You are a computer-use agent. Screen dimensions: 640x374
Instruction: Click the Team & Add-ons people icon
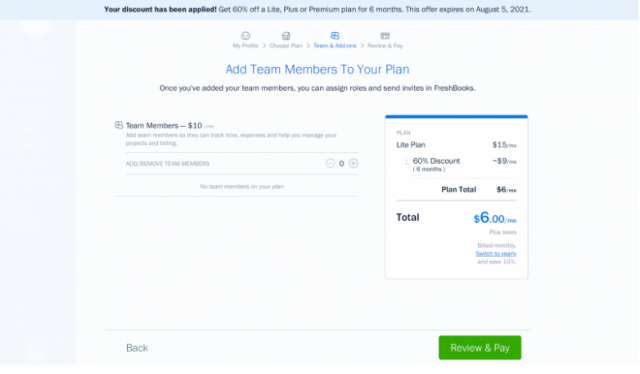335,36
